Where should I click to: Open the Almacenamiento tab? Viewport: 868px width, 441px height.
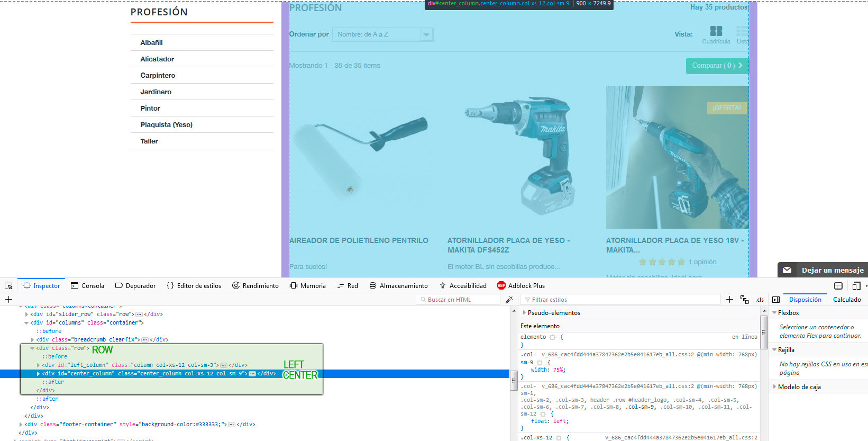pos(398,286)
